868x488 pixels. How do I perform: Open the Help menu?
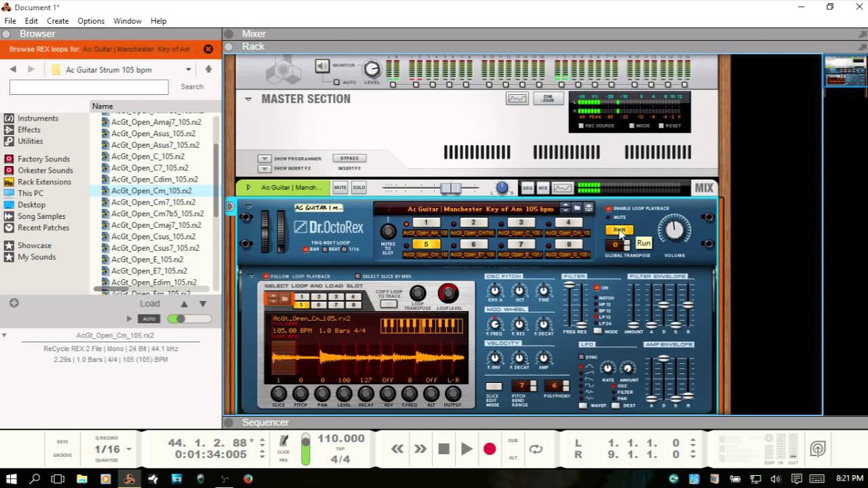coord(159,21)
